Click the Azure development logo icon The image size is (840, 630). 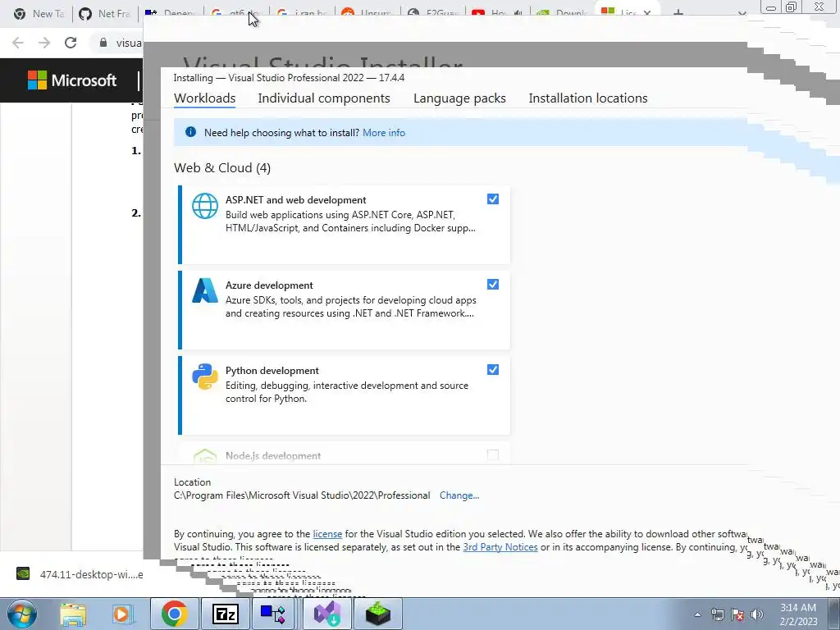point(205,291)
